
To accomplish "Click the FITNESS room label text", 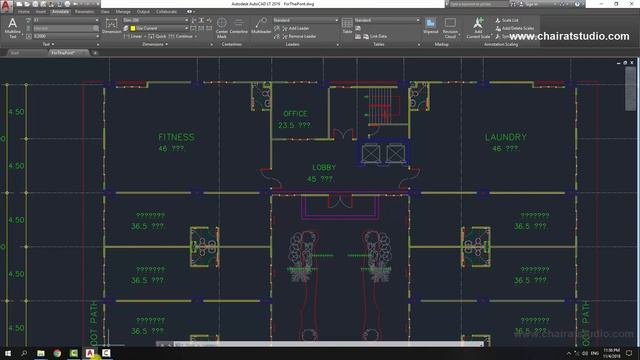I will pos(176,137).
